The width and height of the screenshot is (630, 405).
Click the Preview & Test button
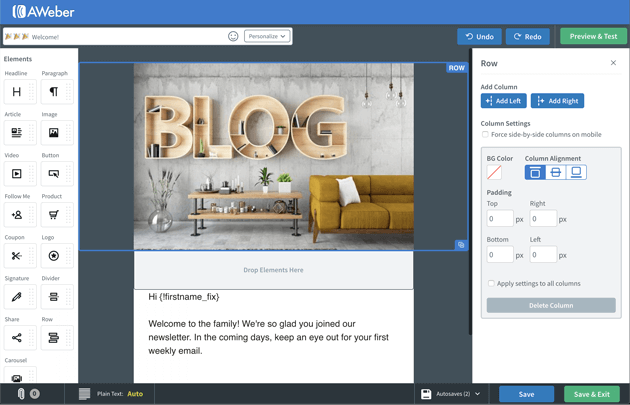pos(593,36)
